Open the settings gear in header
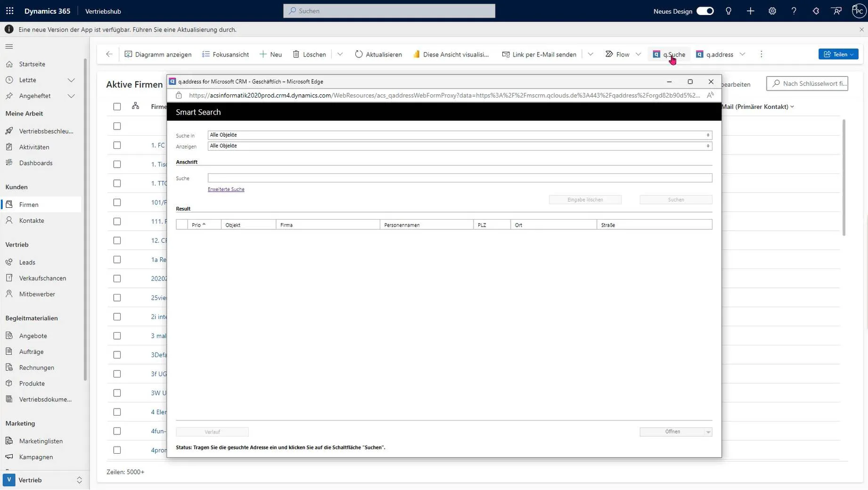868x490 pixels. tap(772, 11)
